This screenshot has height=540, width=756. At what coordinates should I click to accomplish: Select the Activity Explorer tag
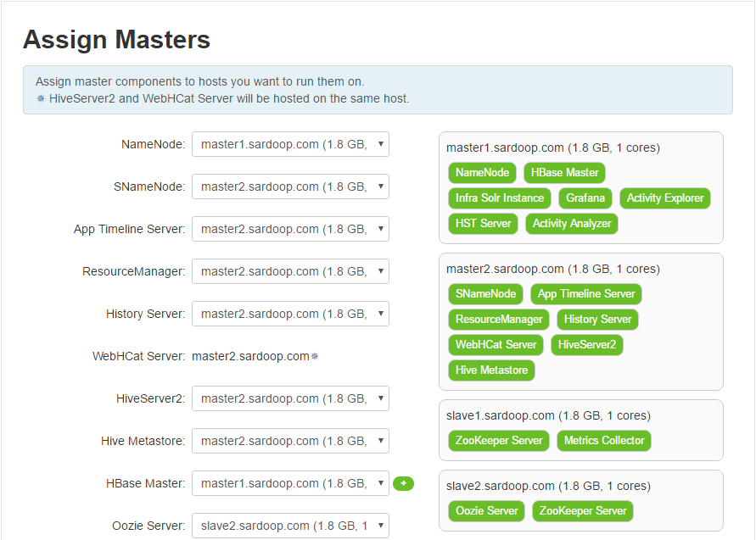(x=665, y=198)
